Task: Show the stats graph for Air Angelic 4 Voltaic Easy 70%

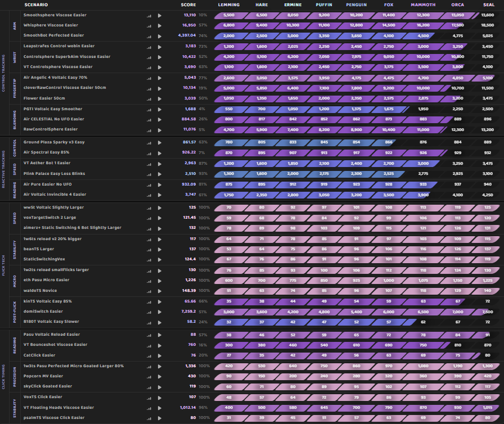Action: pos(149,78)
